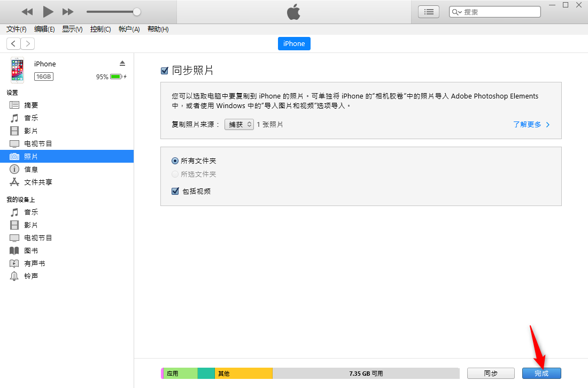The image size is (588, 388).
Task: Open the 帐户(A) menu
Action: [129, 29]
